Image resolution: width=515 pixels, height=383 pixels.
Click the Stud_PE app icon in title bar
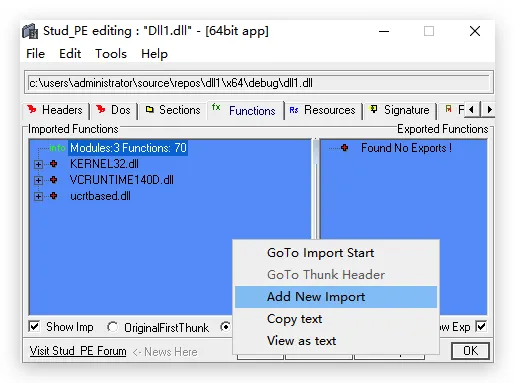pyautogui.click(x=30, y=31)
